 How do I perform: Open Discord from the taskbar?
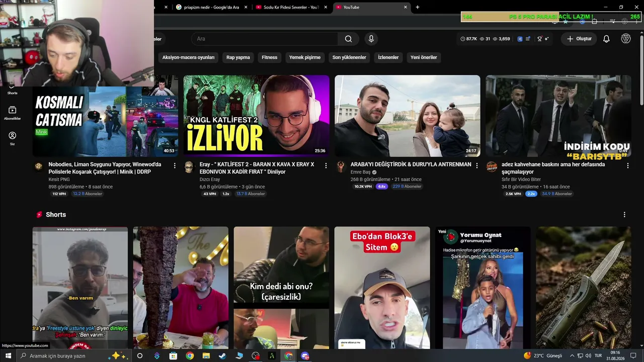tap(305, 355)
